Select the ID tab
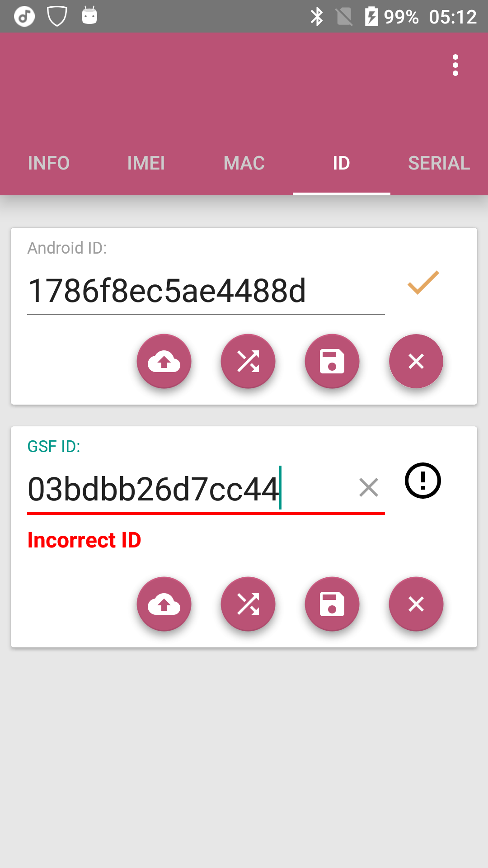Screen dimensions: 488x868 point(342,163)
